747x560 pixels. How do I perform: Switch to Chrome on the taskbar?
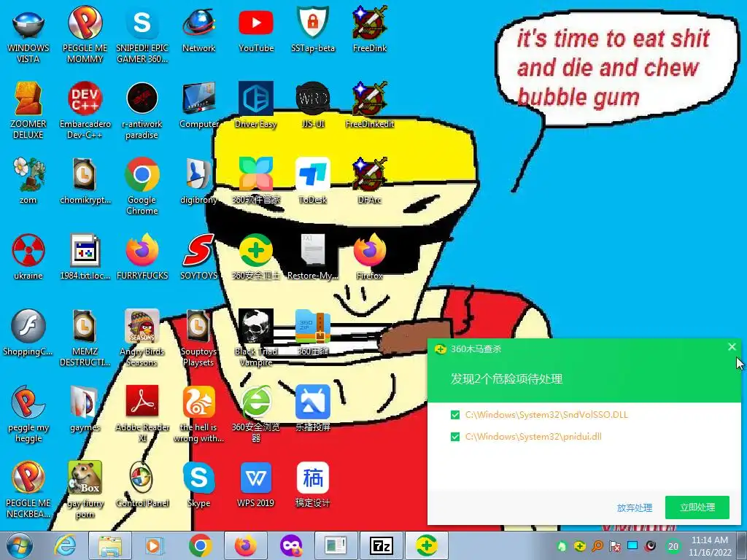click(x=200, y=545)
